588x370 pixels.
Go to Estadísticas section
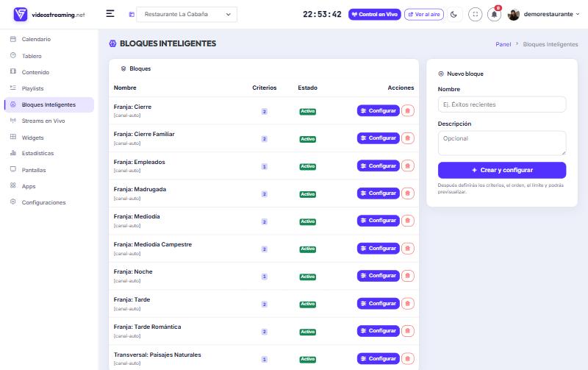pos(37,153)
